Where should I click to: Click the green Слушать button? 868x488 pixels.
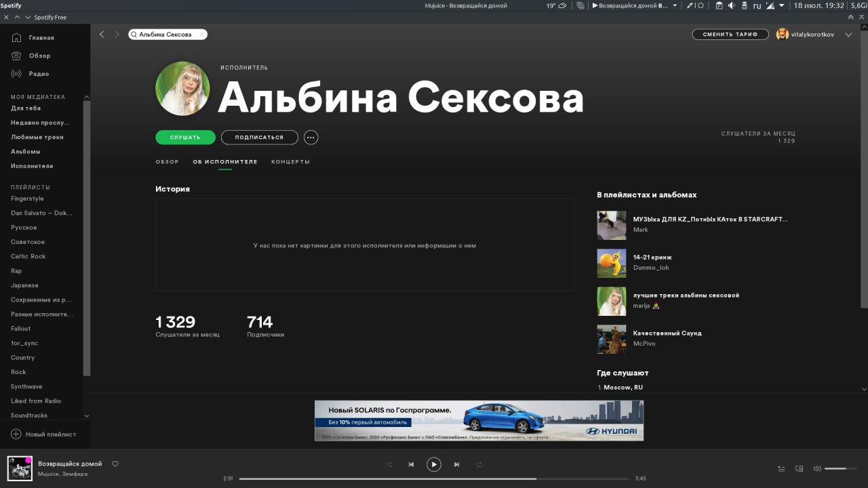185,138
